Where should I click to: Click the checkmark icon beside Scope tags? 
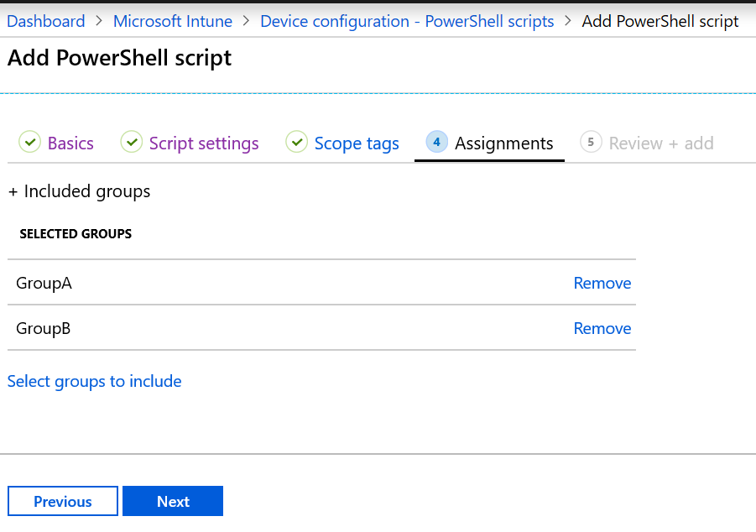pyautogui.click(x=297, y=142)
